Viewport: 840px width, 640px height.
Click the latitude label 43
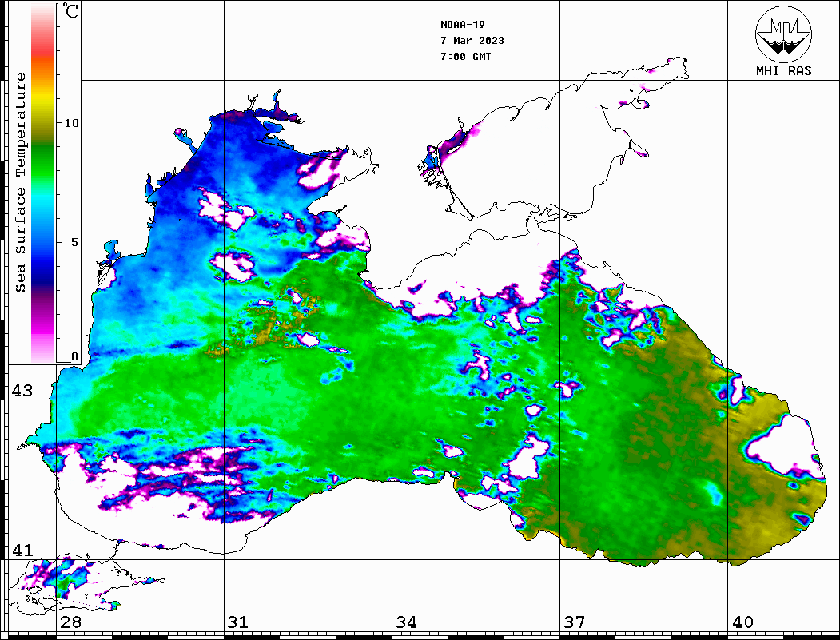(22, 391)
